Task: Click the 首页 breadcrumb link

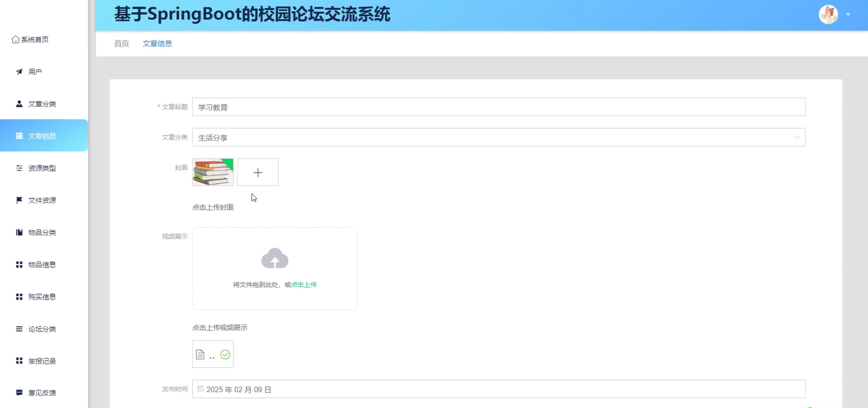Action: [121, 43]
